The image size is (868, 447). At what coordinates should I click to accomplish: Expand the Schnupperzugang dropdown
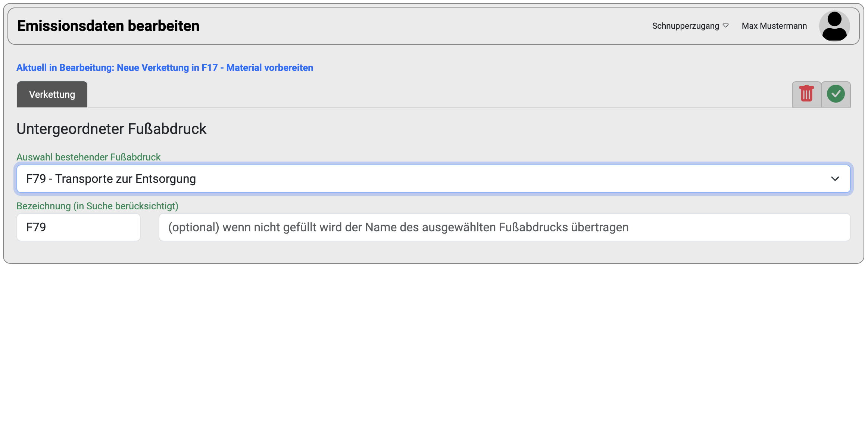[x=690, y=26]
